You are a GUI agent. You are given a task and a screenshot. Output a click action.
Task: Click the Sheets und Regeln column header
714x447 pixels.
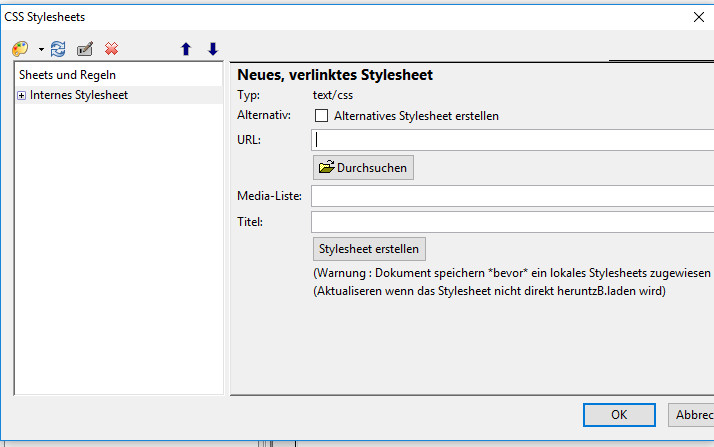point(68,75)
